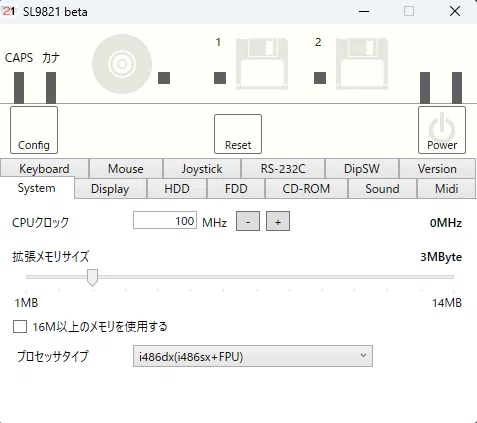Switch to the Keyboard tab
The height and width of the screenshot is (423, 477).
click(44, 169)
